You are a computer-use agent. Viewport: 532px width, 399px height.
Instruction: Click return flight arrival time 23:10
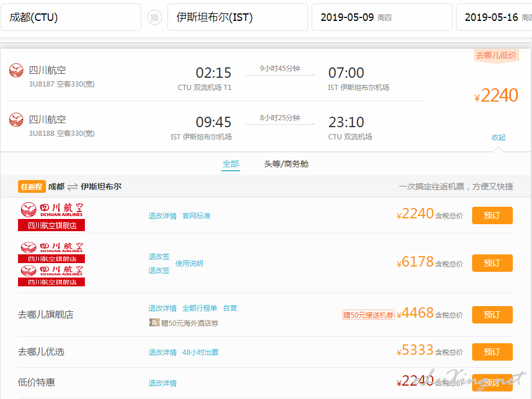click(346, 123)
